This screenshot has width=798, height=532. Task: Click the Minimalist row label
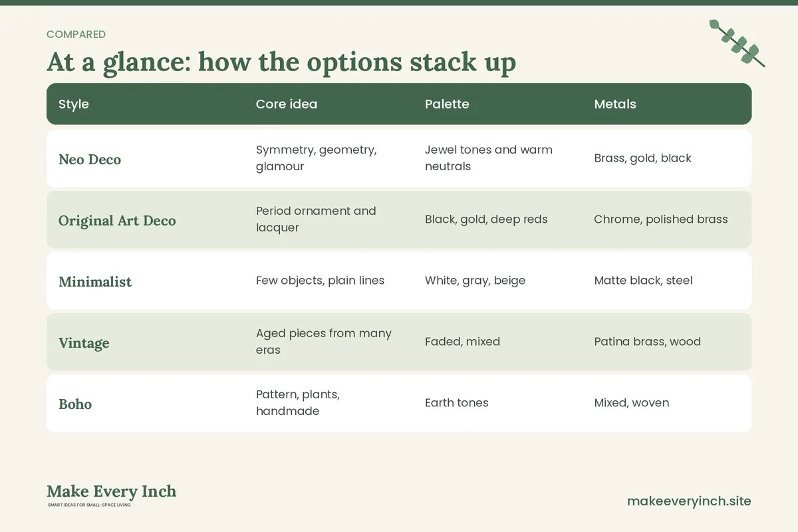pyautogui.click(x=95, y=281)
